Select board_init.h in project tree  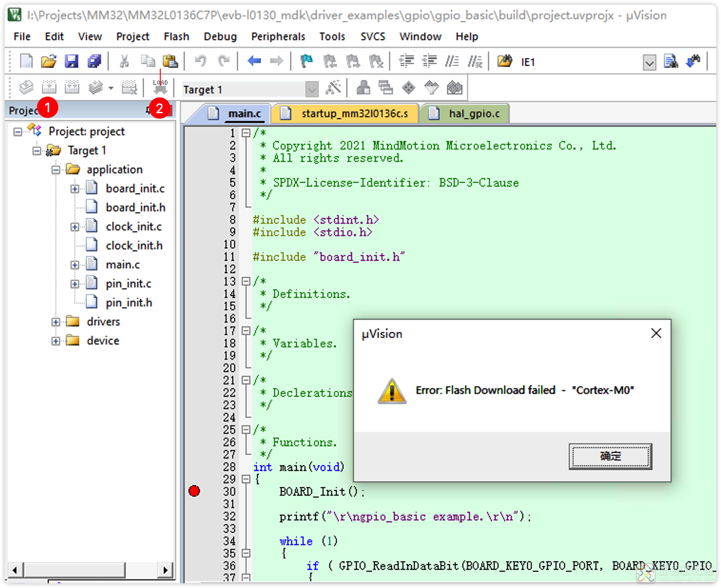pos(136,208)
